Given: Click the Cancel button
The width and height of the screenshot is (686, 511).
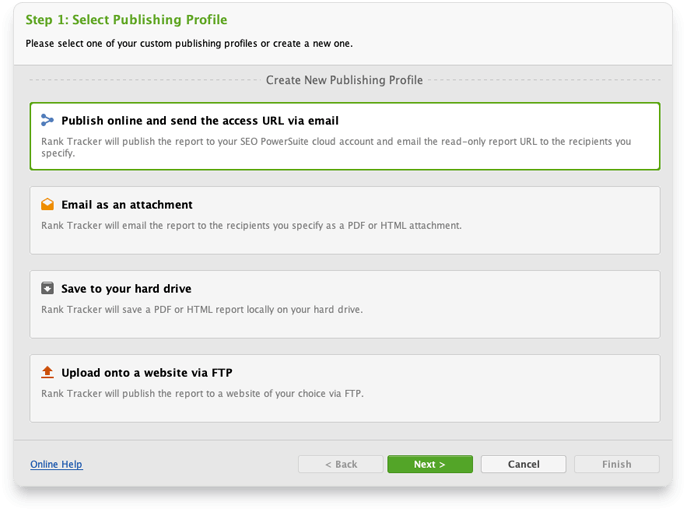Looking at the screenshot, I should 523,464.
